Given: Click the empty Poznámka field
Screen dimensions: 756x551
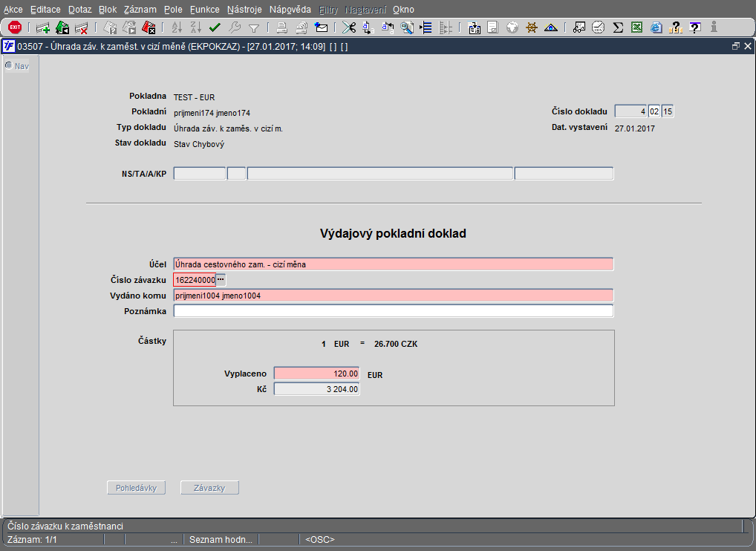Looking at the screenshot, I should pos(393,311).
